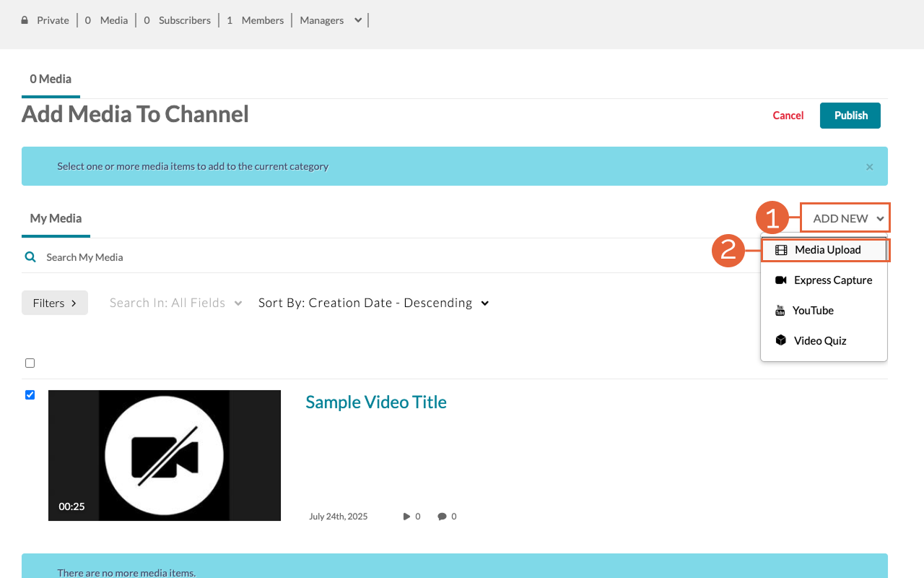The image size is (924, 578).
Task: Expand the Managers dropdown
Action: tap(330, 20)
